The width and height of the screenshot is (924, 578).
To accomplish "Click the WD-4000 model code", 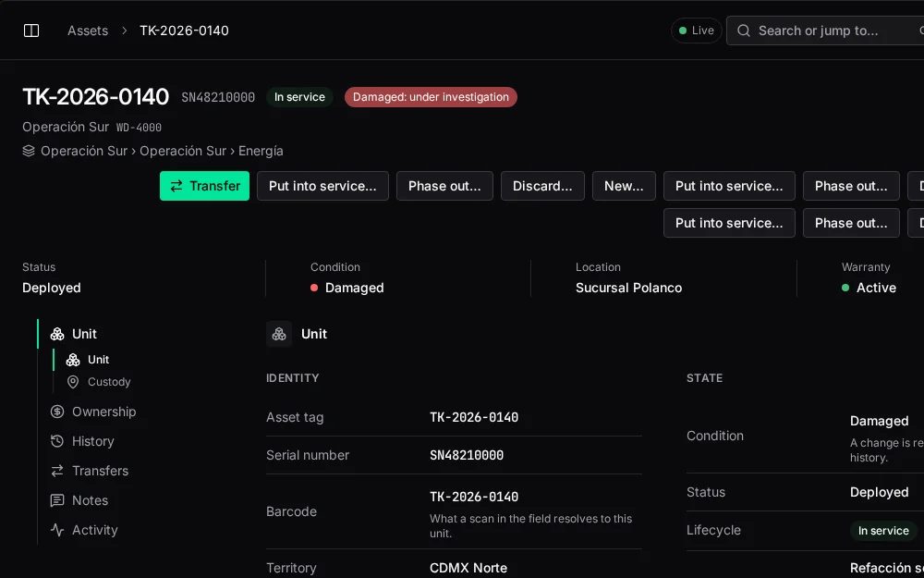I will click(x=140, y=128).
